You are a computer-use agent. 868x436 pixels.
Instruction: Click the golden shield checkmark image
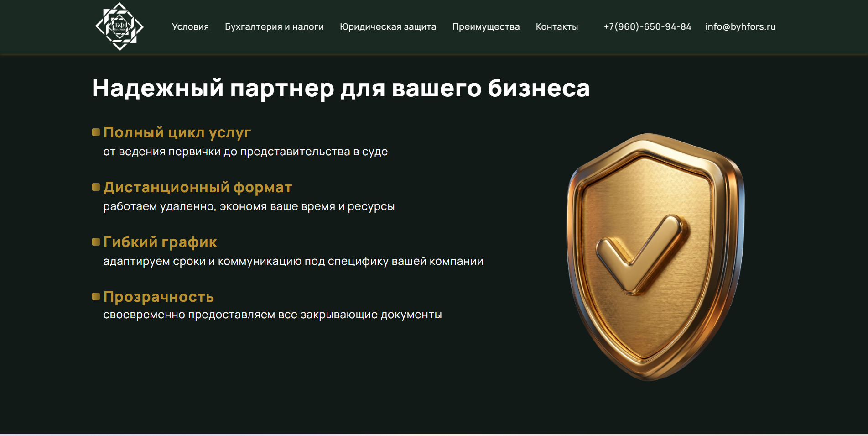(x=655, y=257)
